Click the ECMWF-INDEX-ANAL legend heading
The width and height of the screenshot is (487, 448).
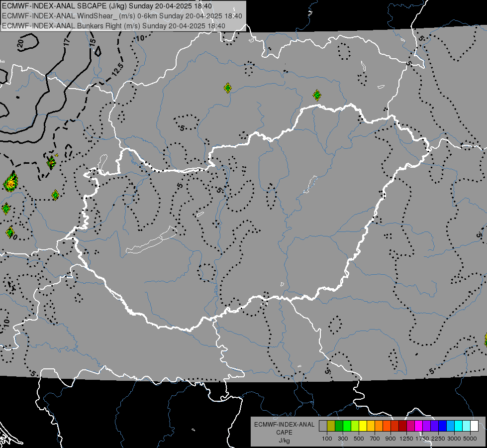tap(284, 425)
